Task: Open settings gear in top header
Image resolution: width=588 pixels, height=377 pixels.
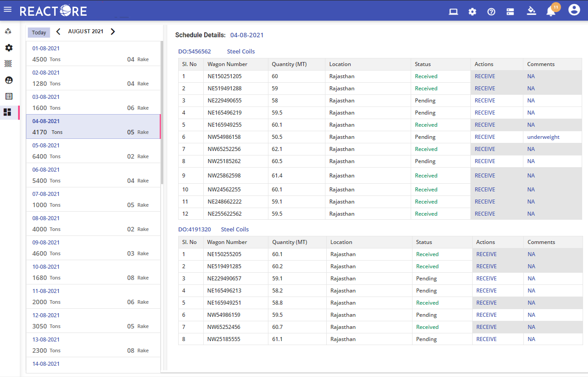Action: [472, 12]
